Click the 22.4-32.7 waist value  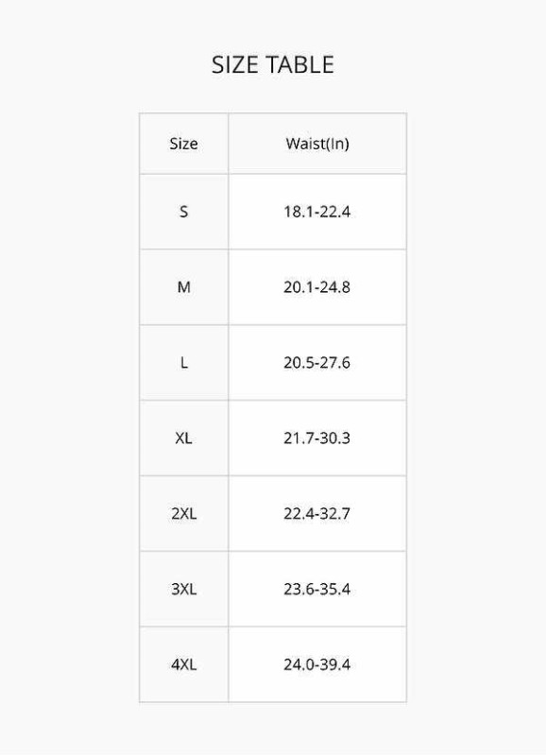(317, 513)
